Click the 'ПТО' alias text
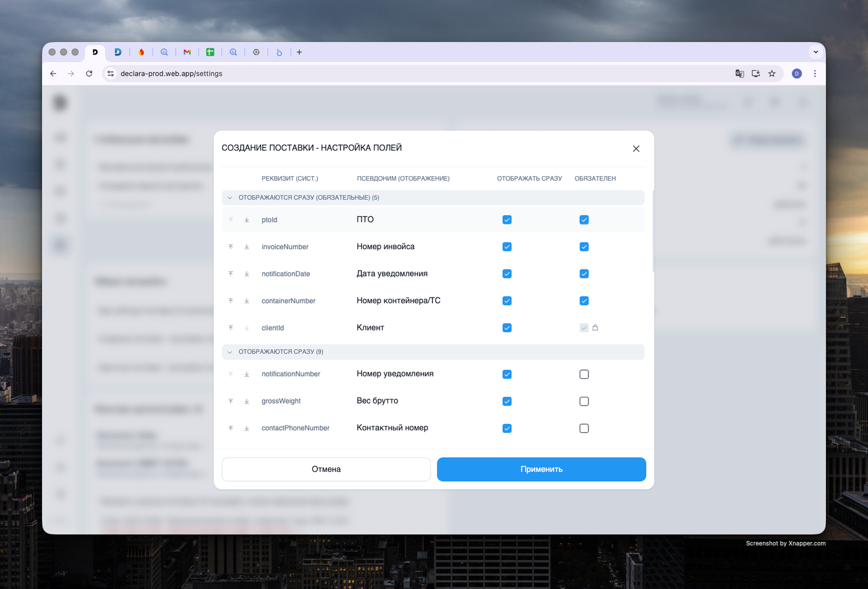 pyautogui.click(x=365, y=219)
